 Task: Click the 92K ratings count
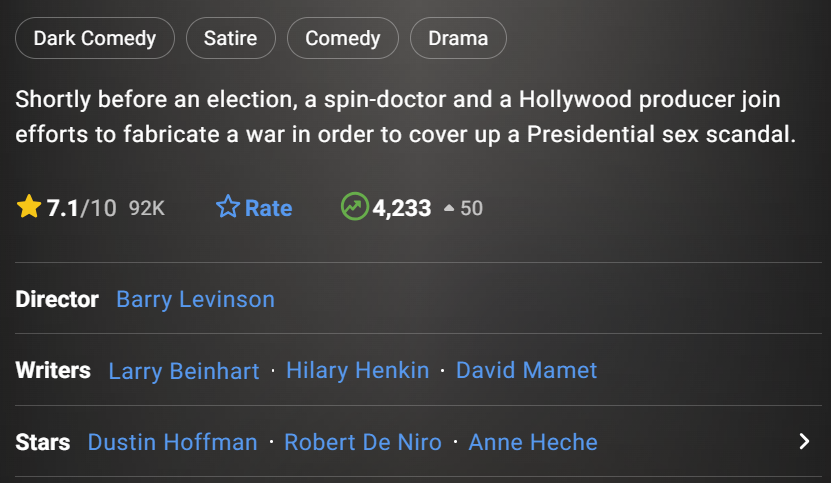click(147, 208)
